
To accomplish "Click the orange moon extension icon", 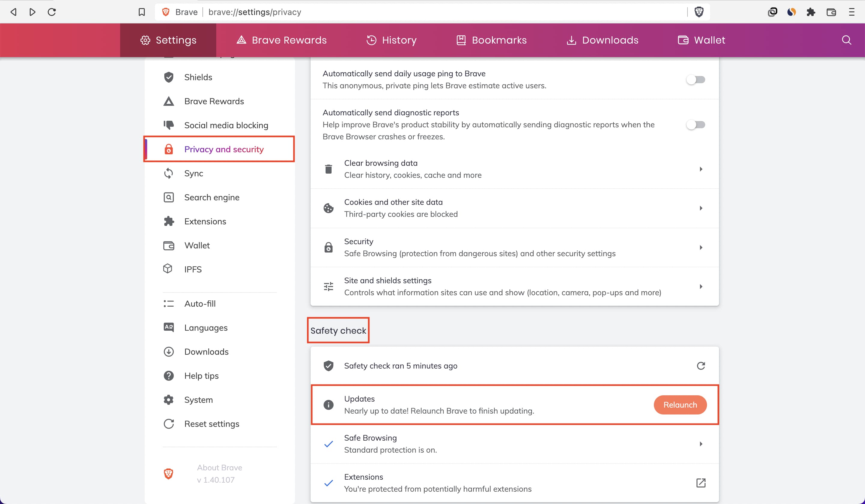I will (x=791, y=12).
